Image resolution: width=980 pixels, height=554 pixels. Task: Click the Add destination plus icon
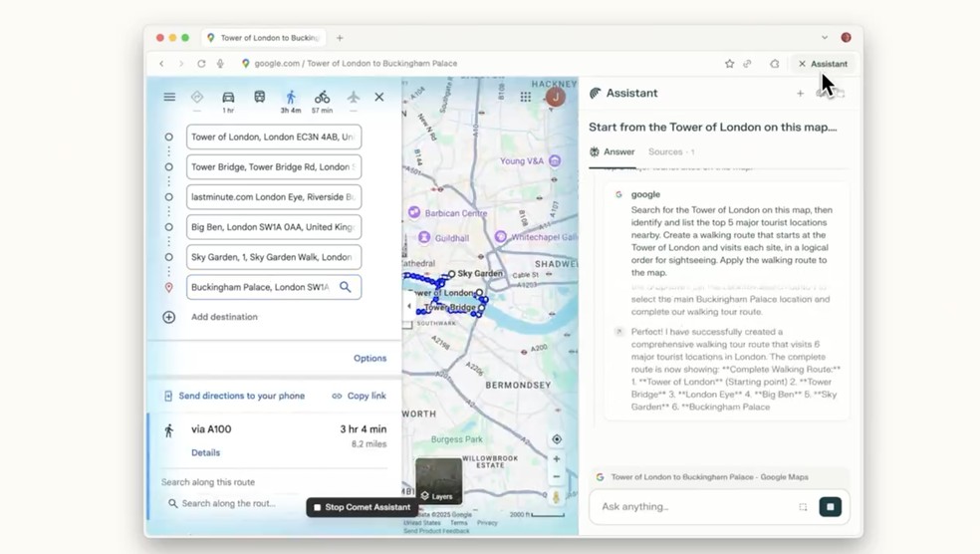click(x=168, y=317)
